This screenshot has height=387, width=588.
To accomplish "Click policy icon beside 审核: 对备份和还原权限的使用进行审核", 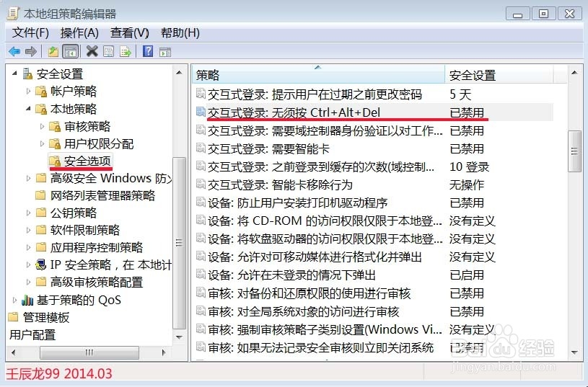I will (201, 292).
